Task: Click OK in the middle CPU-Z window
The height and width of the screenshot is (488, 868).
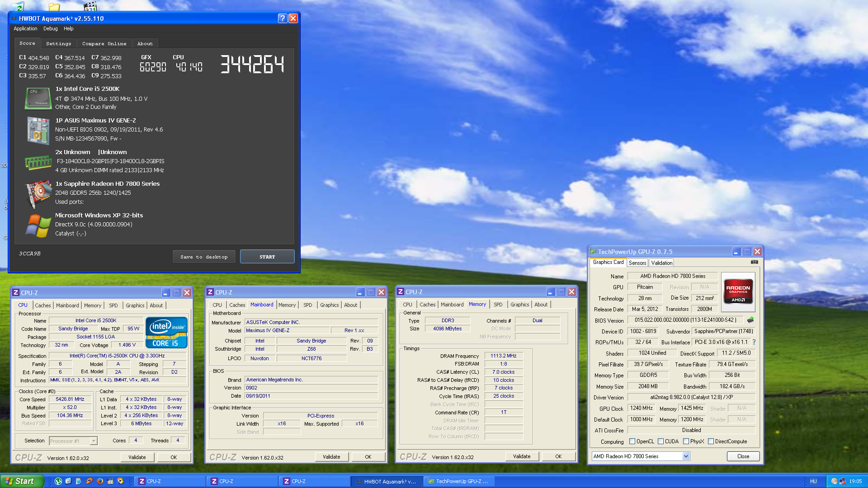Action: click(x=368, y=457)
